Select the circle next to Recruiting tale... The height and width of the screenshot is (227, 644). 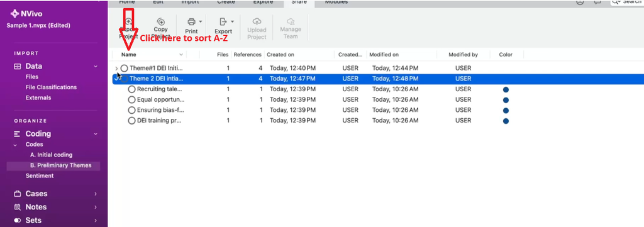[131, 89]
